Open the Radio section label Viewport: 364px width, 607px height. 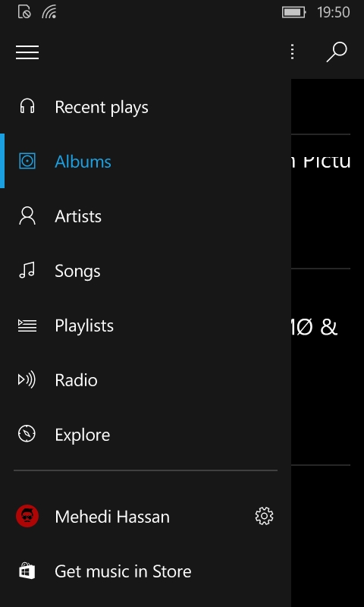click(x=76, y=380)
